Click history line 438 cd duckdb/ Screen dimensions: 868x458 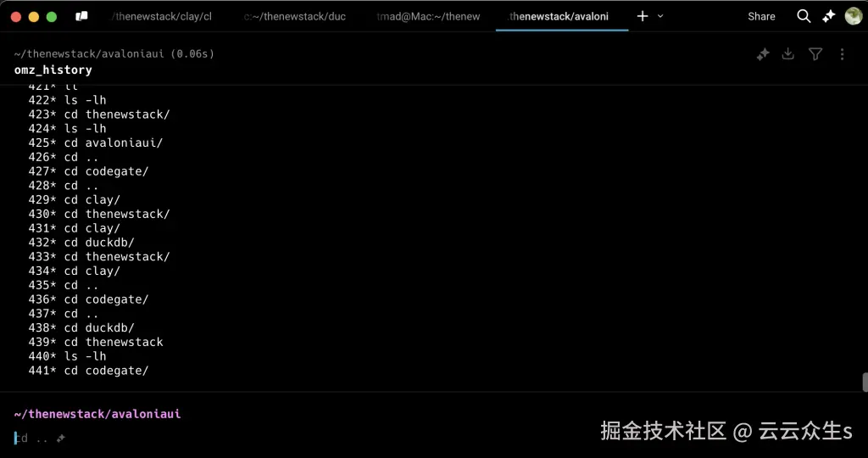(x=81, y=328)
